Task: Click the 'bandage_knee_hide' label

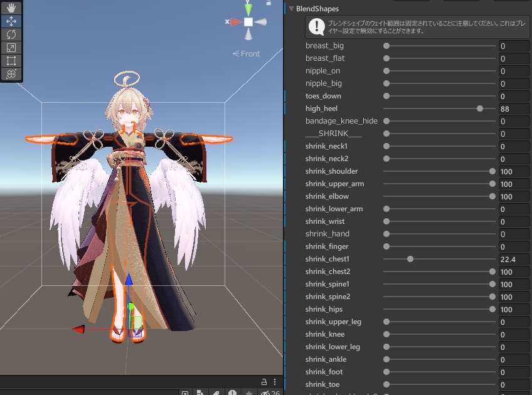Action: (x=341, y=121)
